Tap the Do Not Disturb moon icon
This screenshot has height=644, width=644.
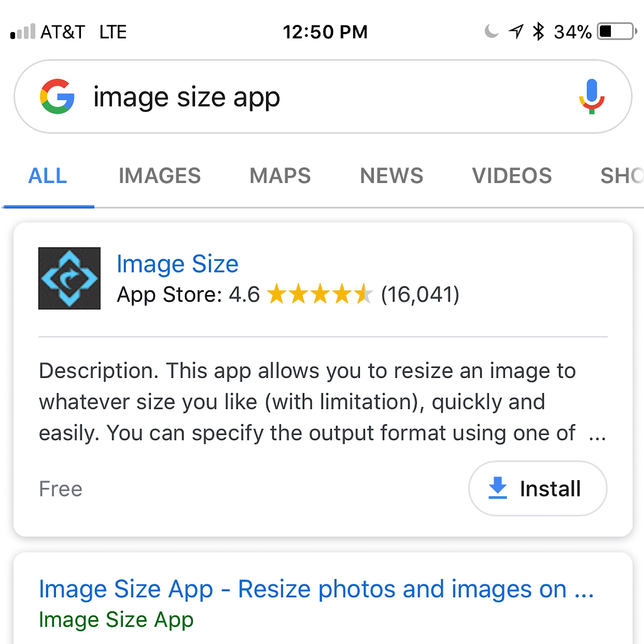pos(491,31)
